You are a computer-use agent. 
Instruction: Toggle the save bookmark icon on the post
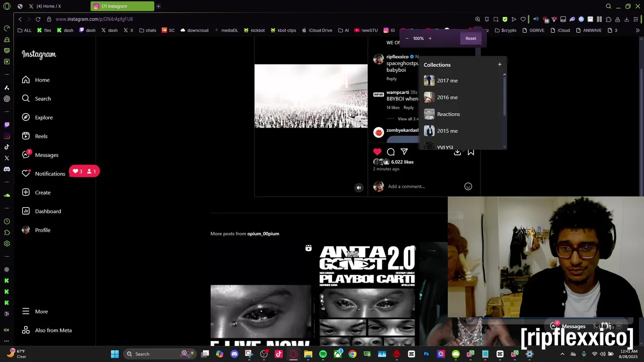[x=471, y=152]
